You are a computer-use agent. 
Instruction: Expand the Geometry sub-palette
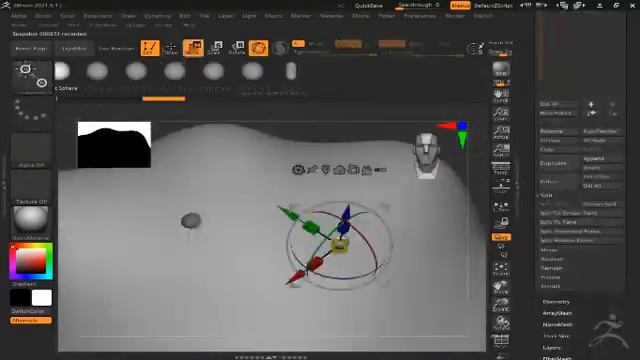(556, 302)
